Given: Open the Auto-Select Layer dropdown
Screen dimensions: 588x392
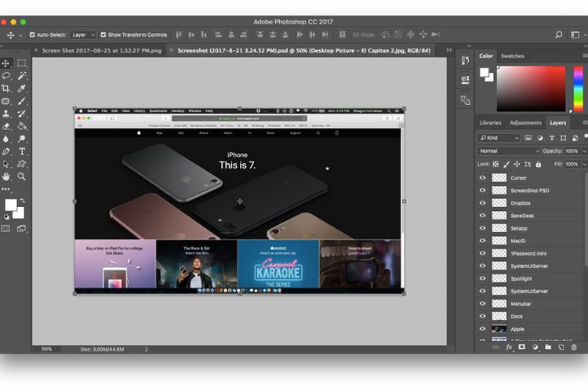Looking at the screenshot, I should [83, 34].
